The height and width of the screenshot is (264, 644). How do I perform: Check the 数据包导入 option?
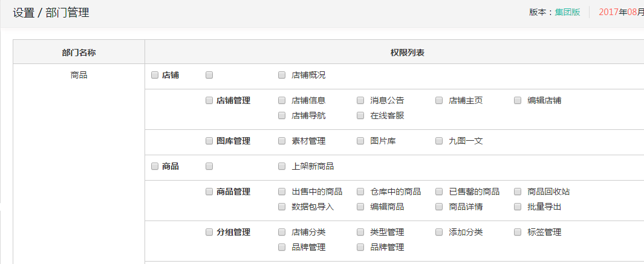point(282,207)
